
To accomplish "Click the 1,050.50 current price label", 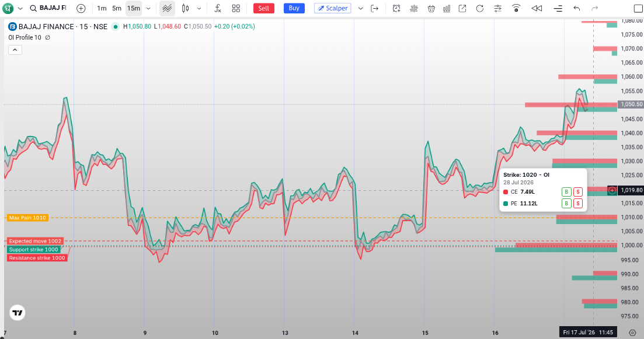I will tap(632, 104).
